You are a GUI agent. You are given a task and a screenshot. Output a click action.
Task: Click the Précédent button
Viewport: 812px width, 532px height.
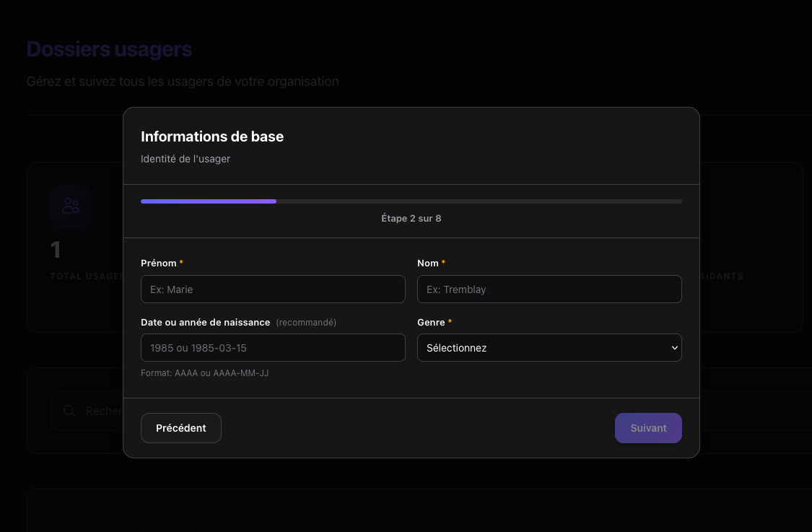181,428
